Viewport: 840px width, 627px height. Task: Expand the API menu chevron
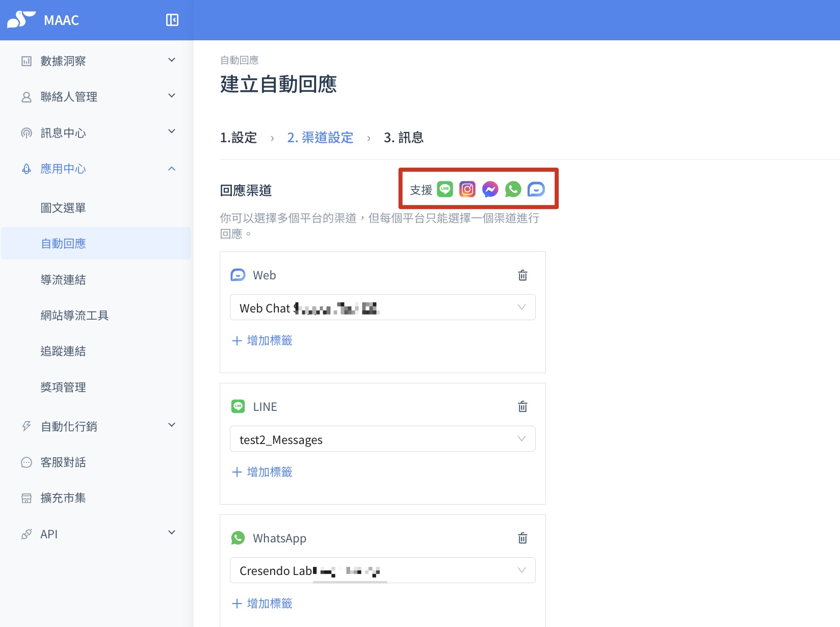pyautogui.click(x=172, y=532)
